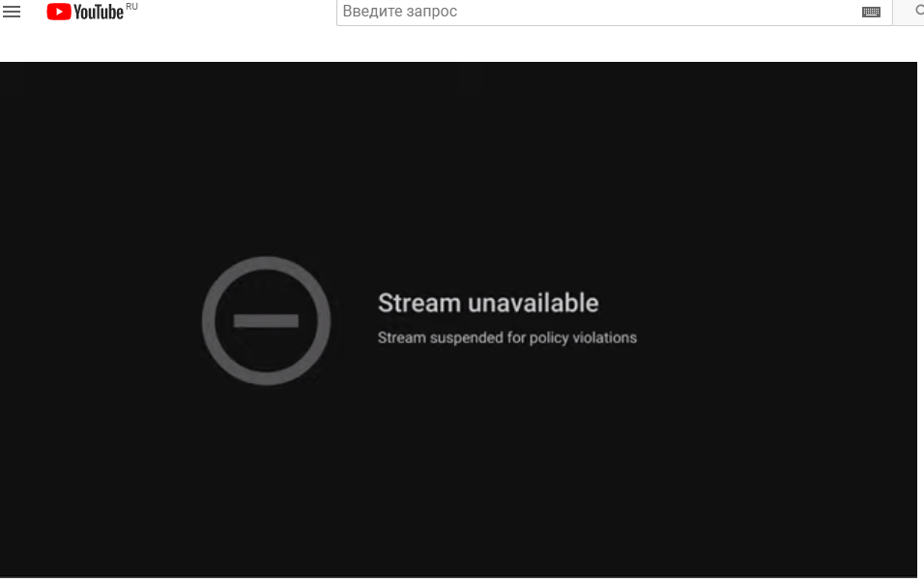The image size is (924, 583).
Task: Click the bottom edge of the video player
Action: coord(458,574)
